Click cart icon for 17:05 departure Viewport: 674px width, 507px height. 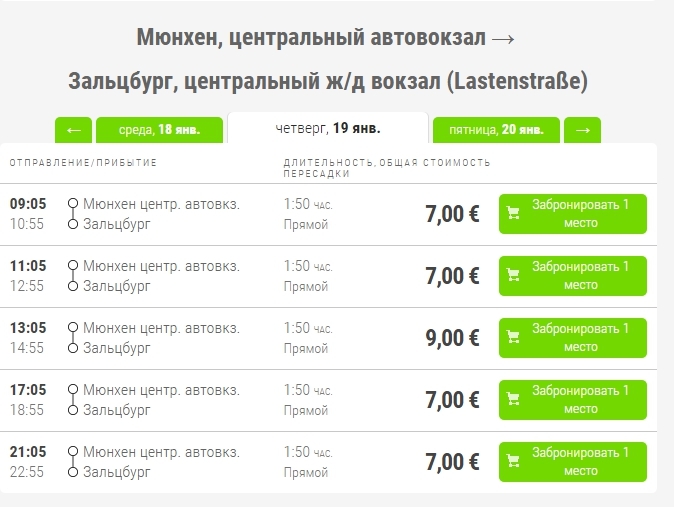tap(513, 399)
